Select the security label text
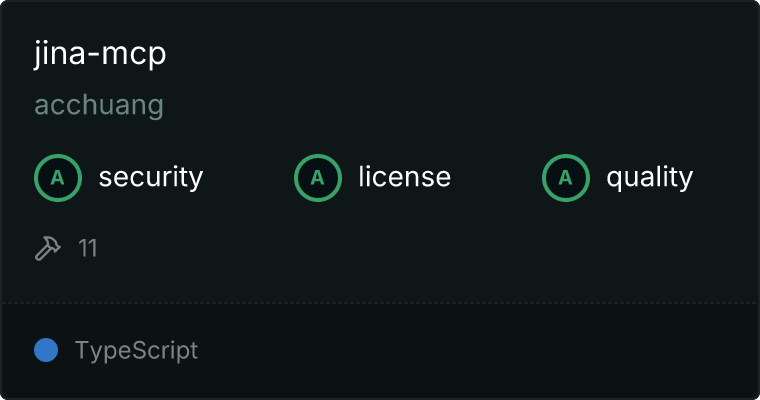 pos(151,177)
